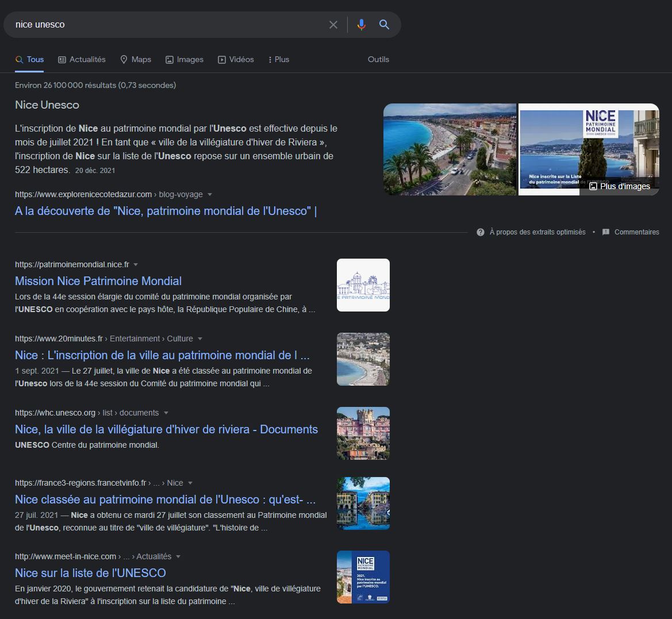Expand dropdown arrow next to whc.unesco.org URL
This screenshot has height=619, width=672.
(x=166, y=413)
